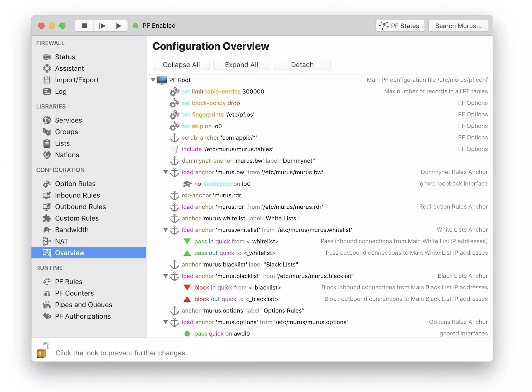
Task: Click the stop PF button in toolbar
Action: point(85,26)
